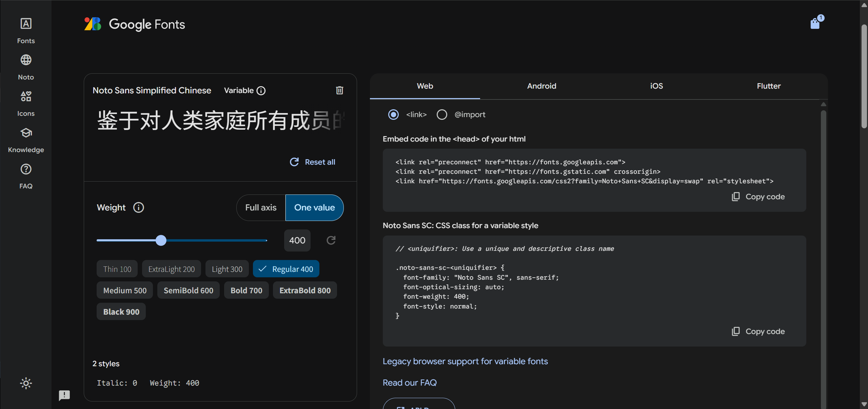Switch to the Flutter tab
The height and width of the screenshot is (409, 868).
[769, 86]
